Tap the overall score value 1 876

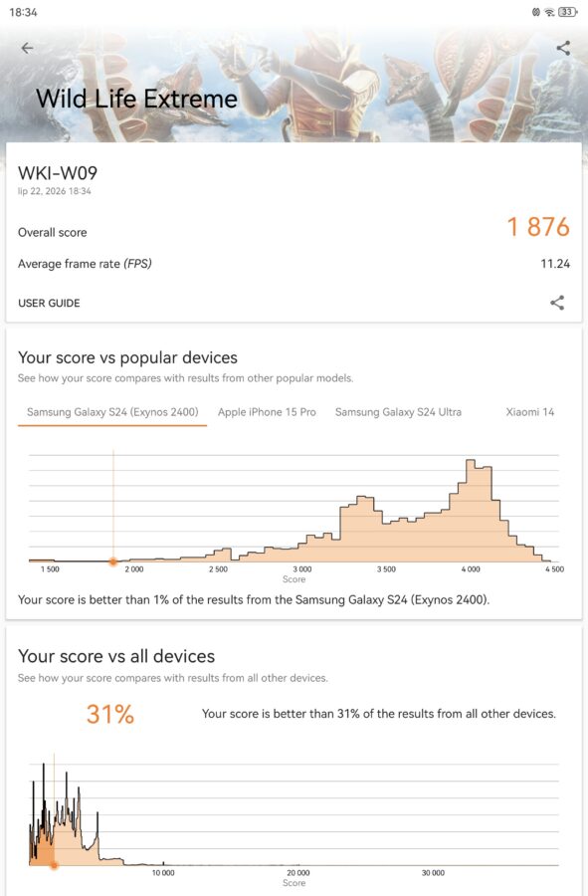[x=538, y=227]
